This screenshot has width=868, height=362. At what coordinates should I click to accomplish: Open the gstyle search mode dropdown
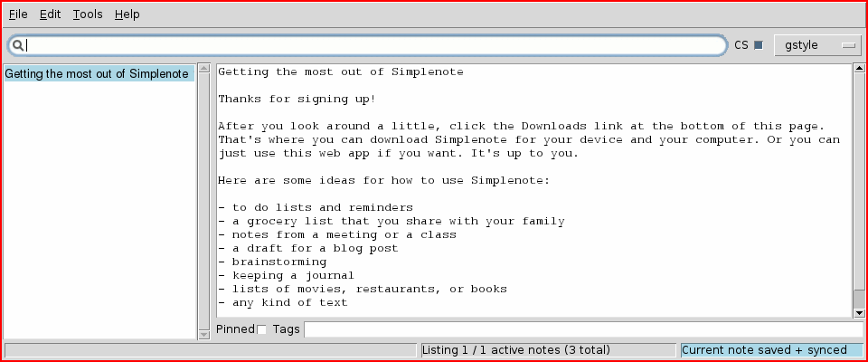pos(817,45)
